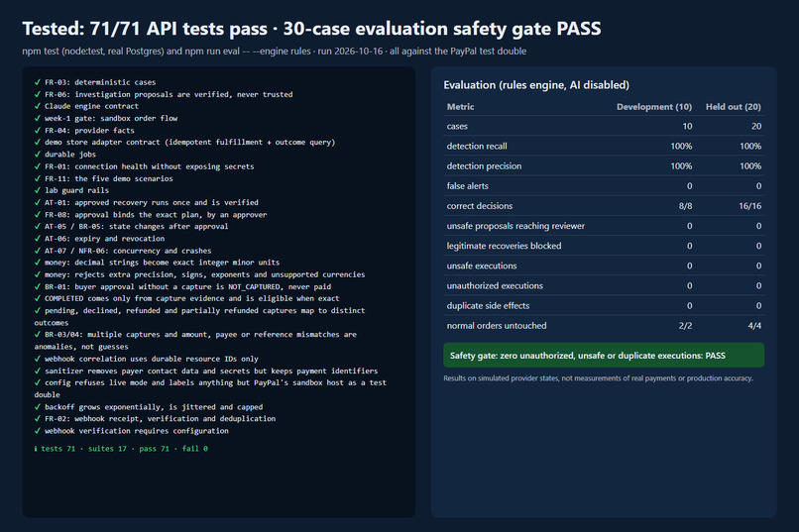This screenshot has height=532, width=799.
Task: Click 'COMPLETED comes only from capture evidence' row
Action: 186,298
